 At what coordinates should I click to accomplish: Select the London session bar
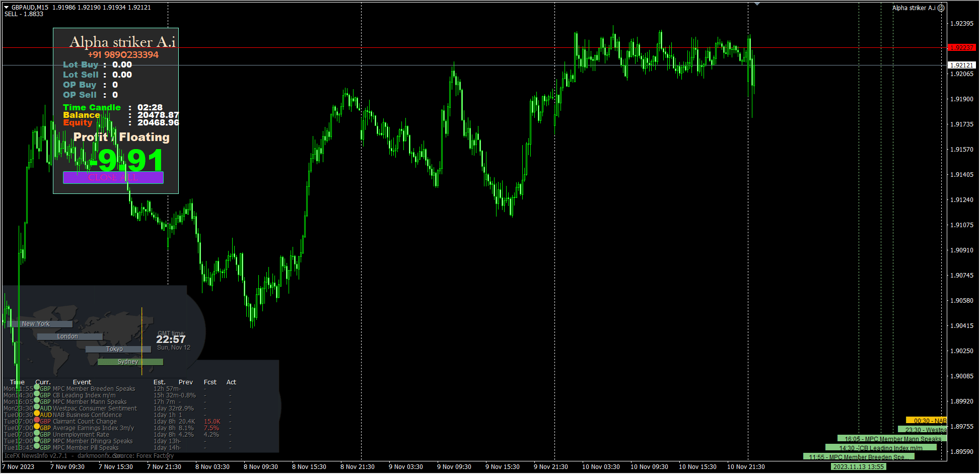tap(69, 336)
